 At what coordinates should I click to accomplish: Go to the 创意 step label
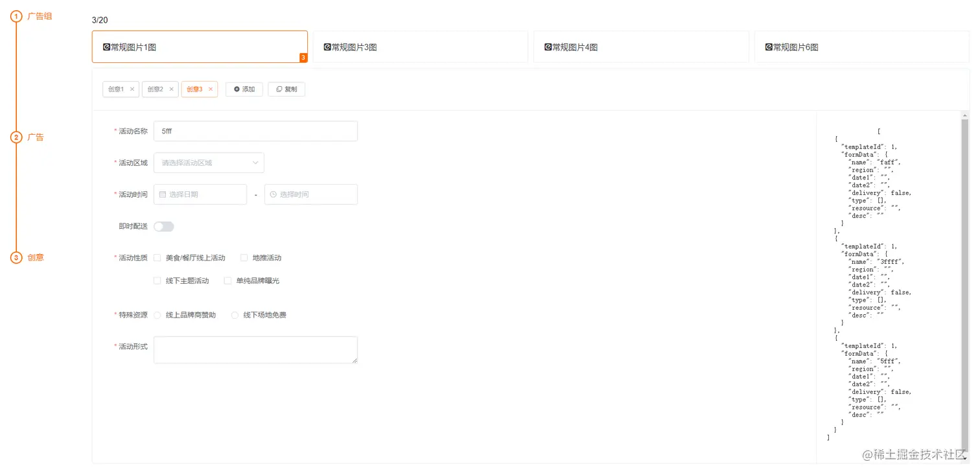pos(36,258)
